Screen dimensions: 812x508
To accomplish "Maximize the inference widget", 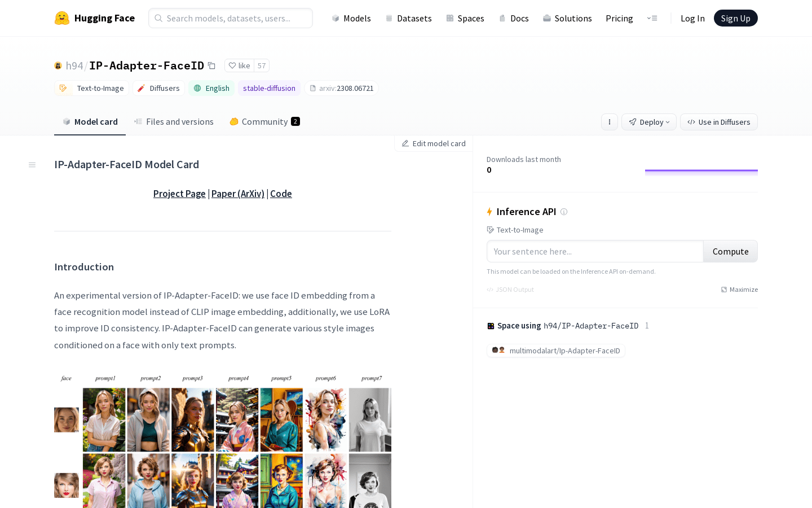I will coord(739,289).
